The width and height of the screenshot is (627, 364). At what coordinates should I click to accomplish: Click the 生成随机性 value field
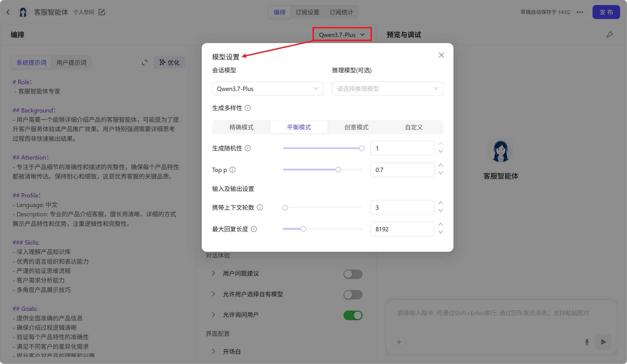click(402, 148)
